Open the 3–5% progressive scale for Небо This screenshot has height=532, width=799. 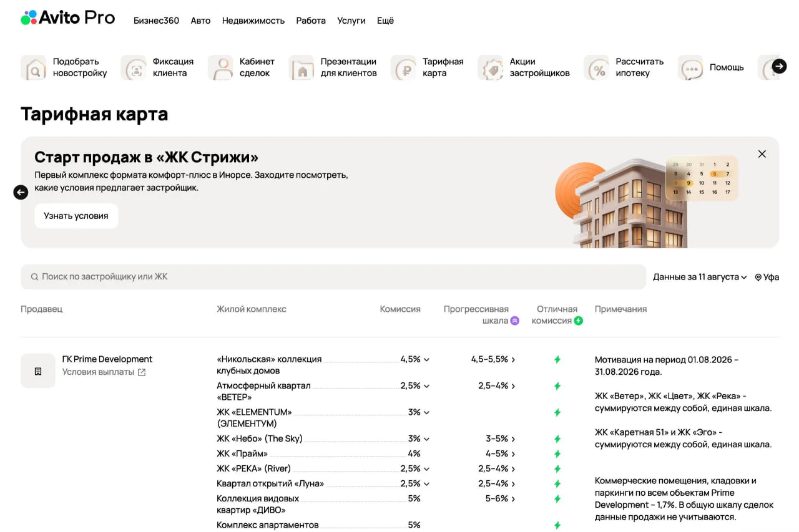(501, 438)
